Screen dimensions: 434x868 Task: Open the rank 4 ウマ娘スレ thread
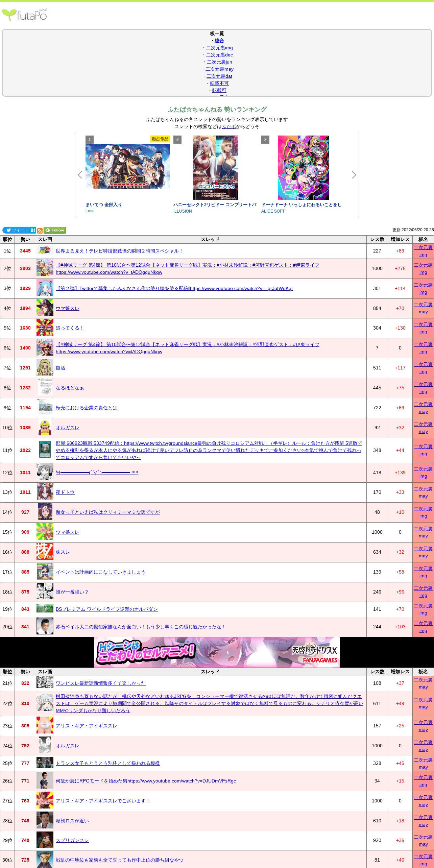[x=68, y=308]
